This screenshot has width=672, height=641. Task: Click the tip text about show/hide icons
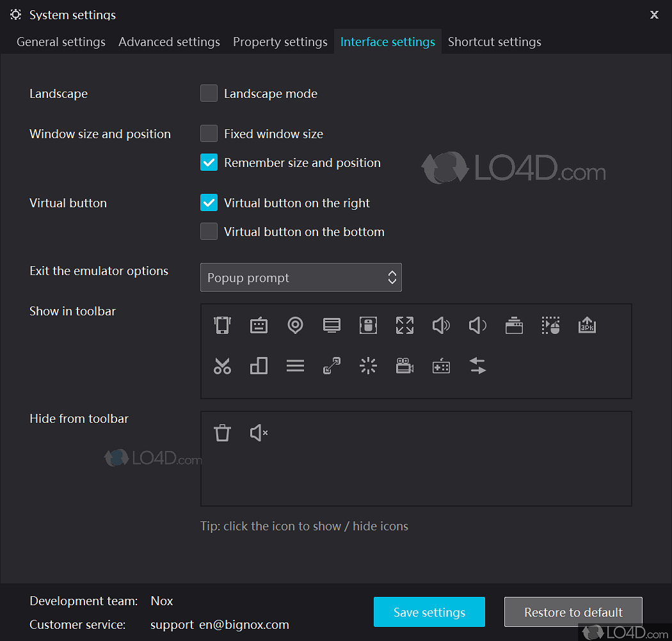(304, 526)
